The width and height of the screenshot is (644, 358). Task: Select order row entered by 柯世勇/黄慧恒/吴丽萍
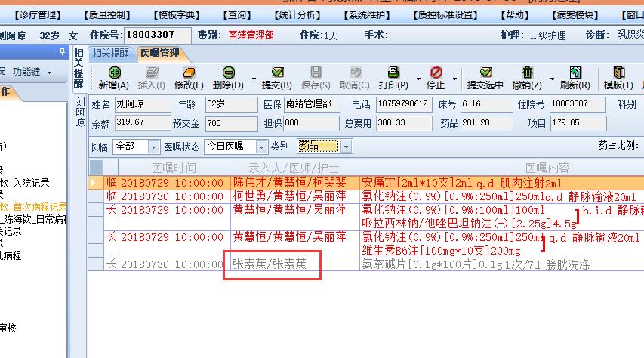pos(366,196)
